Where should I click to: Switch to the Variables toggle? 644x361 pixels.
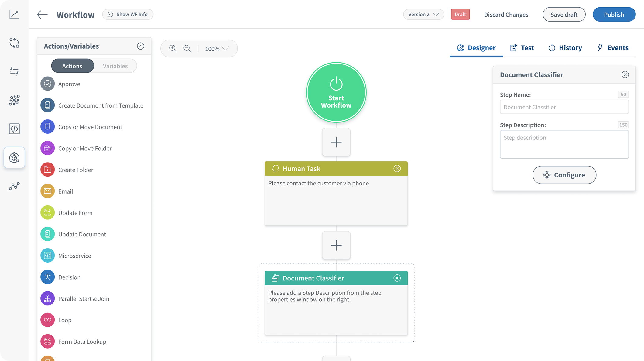coord(115,66)
